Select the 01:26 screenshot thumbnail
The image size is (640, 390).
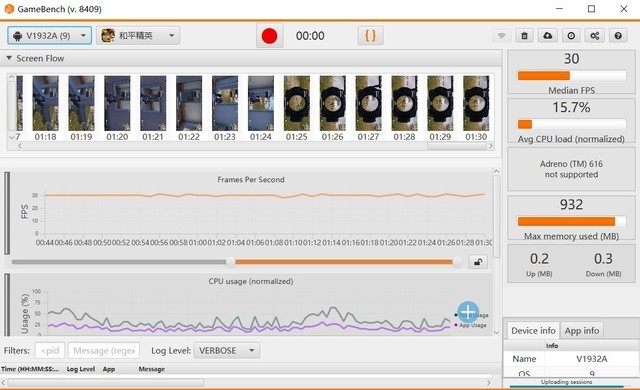333,103
